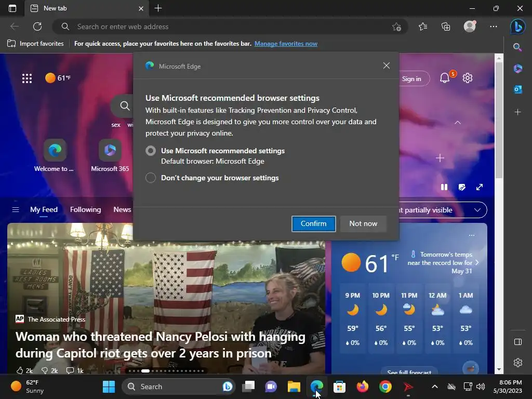
Task: Open a new browser tab plus
Action: (158, 8)
